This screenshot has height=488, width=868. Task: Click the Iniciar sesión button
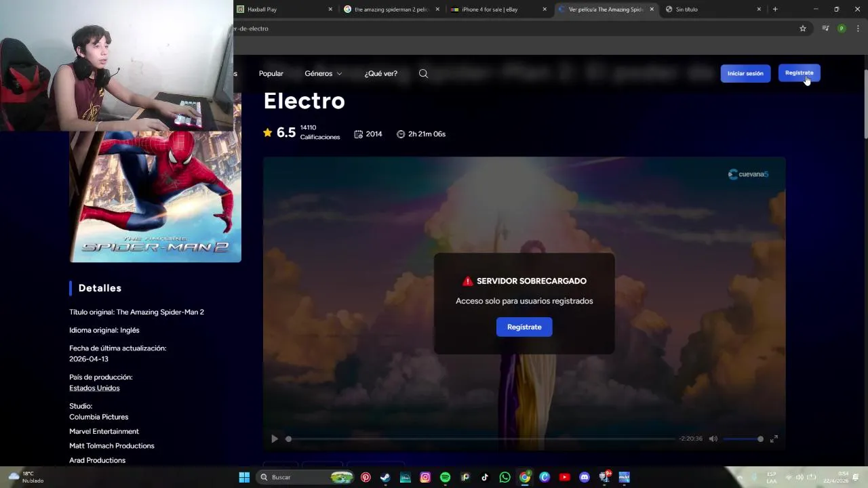(x=745, y=73)
